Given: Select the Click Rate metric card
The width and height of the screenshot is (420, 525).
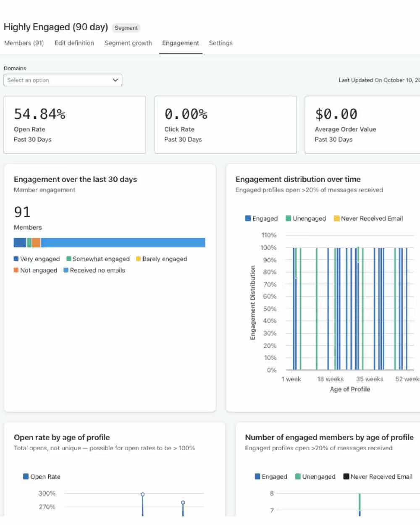Looking at the screenshot, I should click(x=226, y=125).
